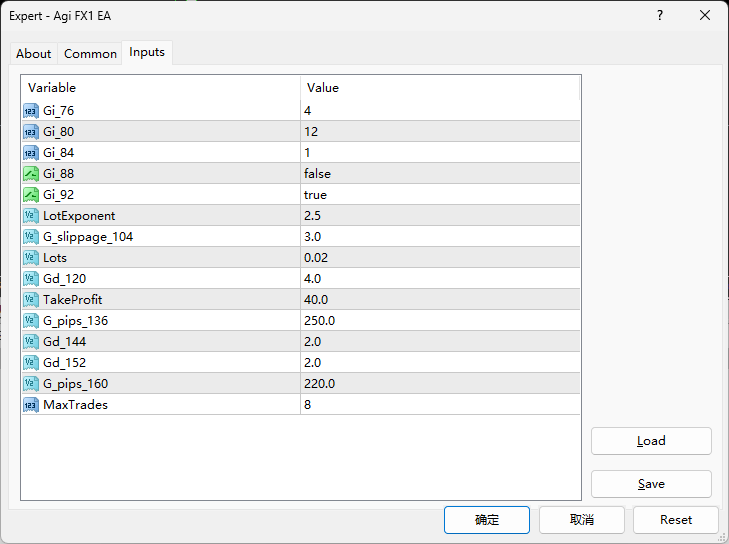The image size is (729, 544).
Task: Toggle the Gi_92 true value
Action: [440, 194]
